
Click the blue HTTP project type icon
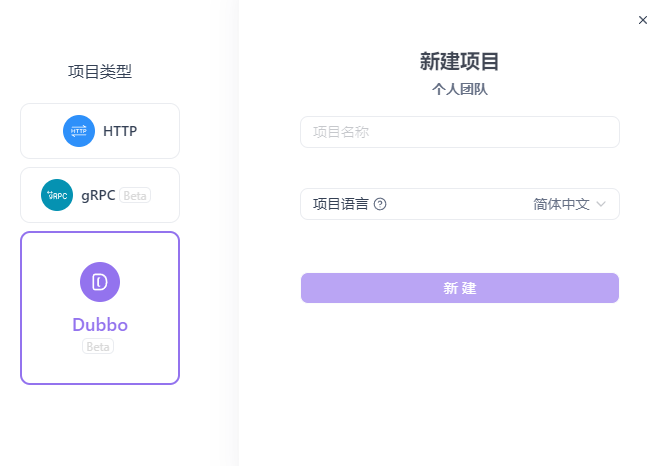point(79,131)
